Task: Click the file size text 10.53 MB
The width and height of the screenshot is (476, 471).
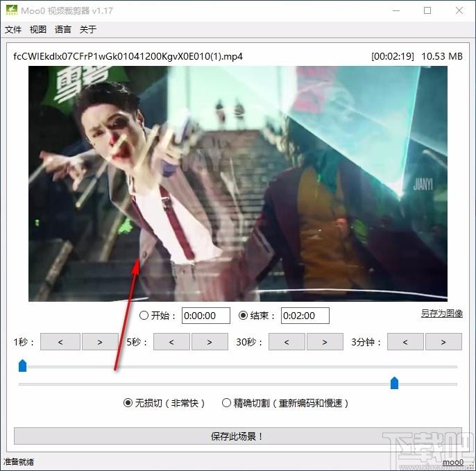Action: point(442,56)
